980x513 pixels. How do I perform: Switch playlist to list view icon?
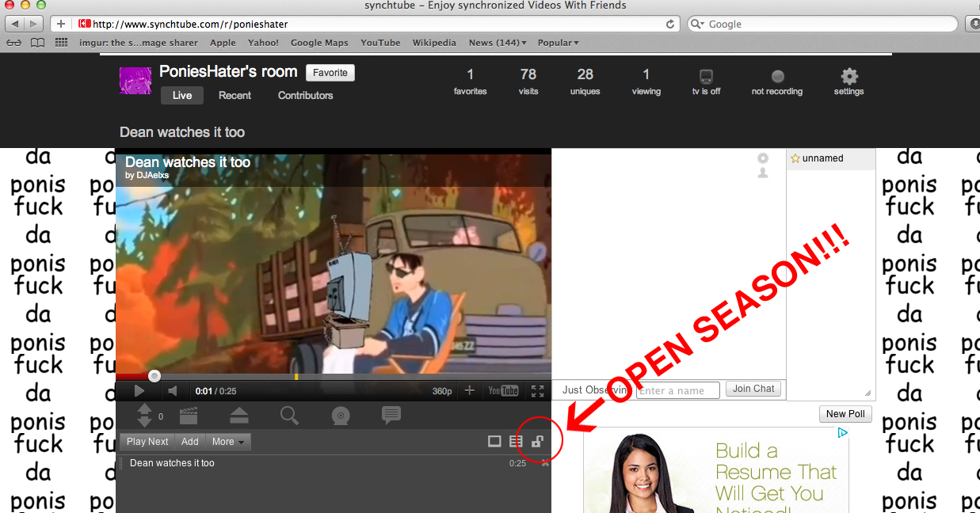516,442
